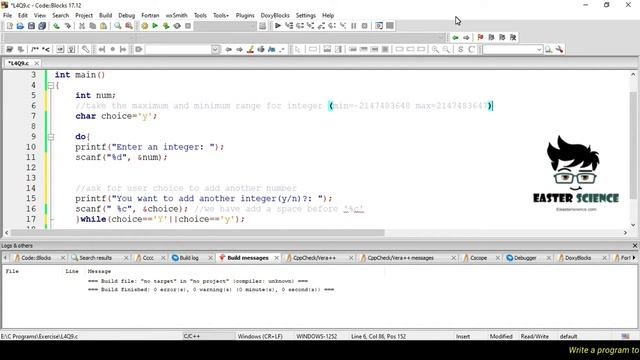This screenshot has height=360, width=640.
Task: Build and run the program
Action: tap(166, 26)
